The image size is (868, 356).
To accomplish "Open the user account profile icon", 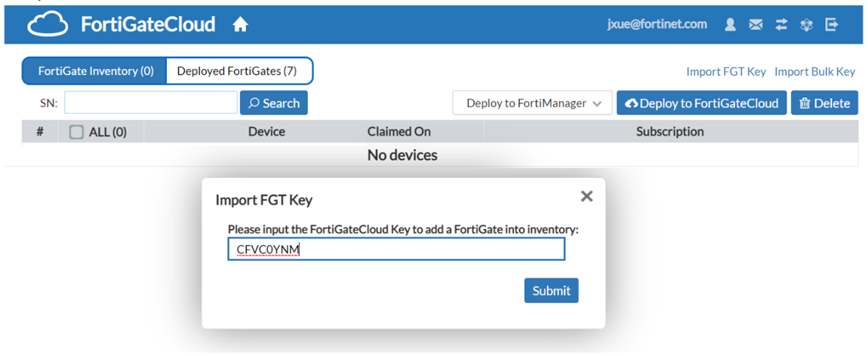I will [x=730, y=25].
